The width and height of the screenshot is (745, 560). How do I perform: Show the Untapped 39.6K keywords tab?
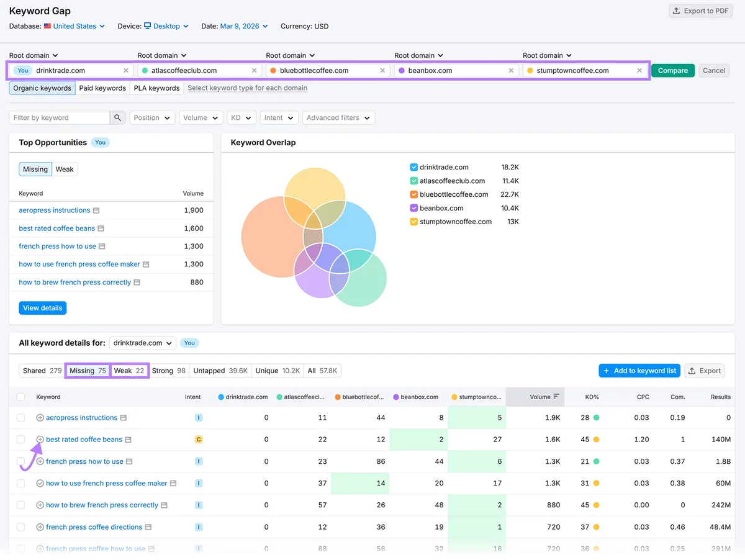point(220,371)
